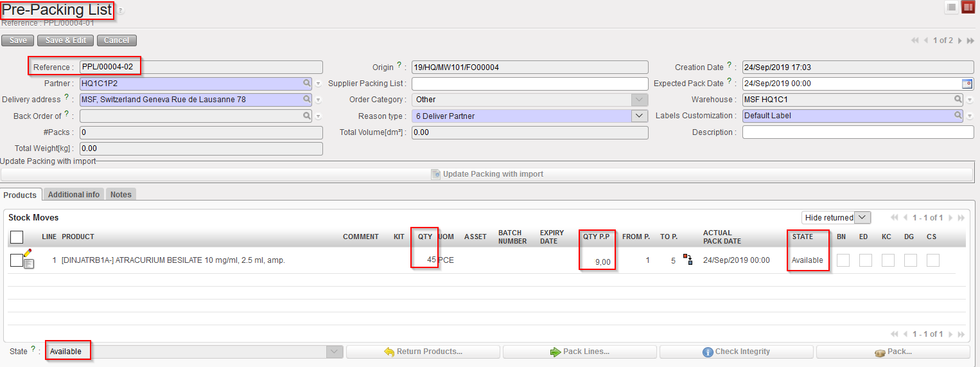This screenshot has height=367, width=980.
Task: Go to next page in top Stock Moves pager
Action: (x=951, y=218)
